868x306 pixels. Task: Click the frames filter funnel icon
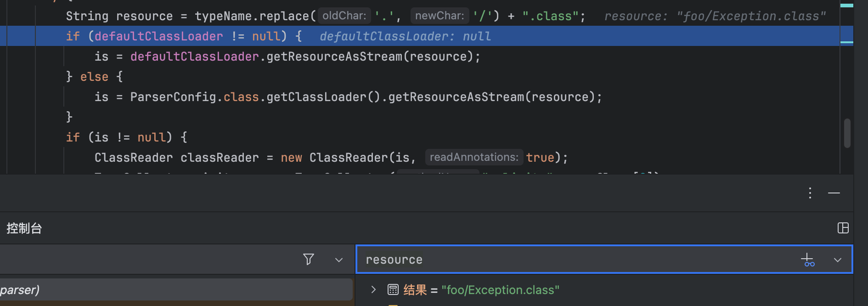tap(309, 260)
